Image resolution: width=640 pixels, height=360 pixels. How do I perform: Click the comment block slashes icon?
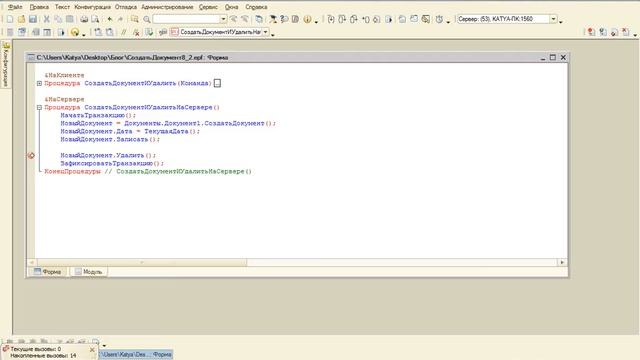(124, 32)
